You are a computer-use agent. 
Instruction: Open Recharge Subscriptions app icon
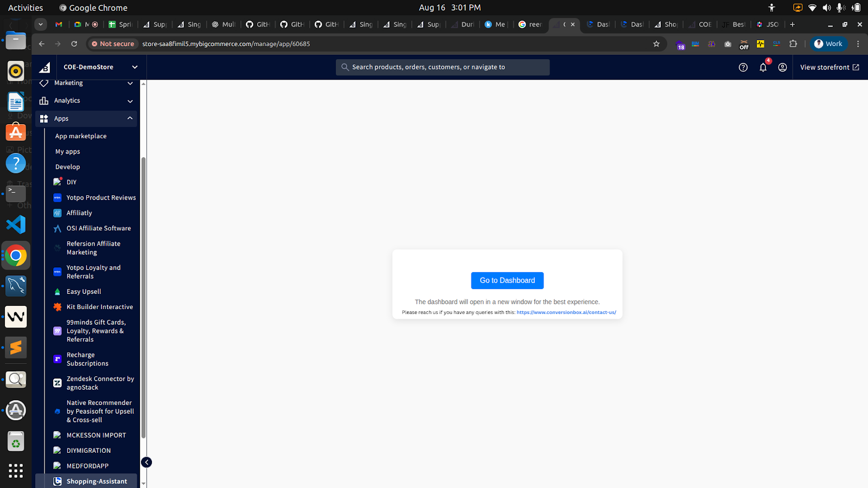[x=58, y=359]
